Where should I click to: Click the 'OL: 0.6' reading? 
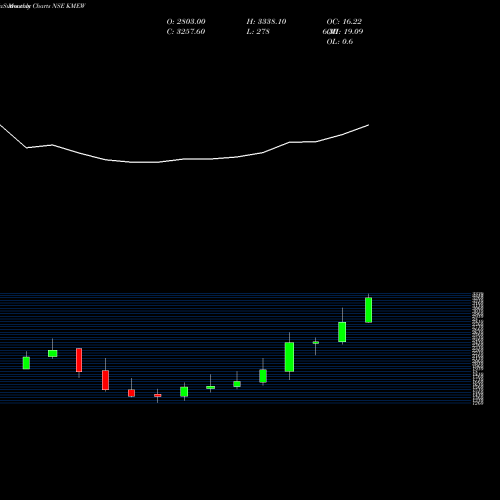click(x=340, y=42)
